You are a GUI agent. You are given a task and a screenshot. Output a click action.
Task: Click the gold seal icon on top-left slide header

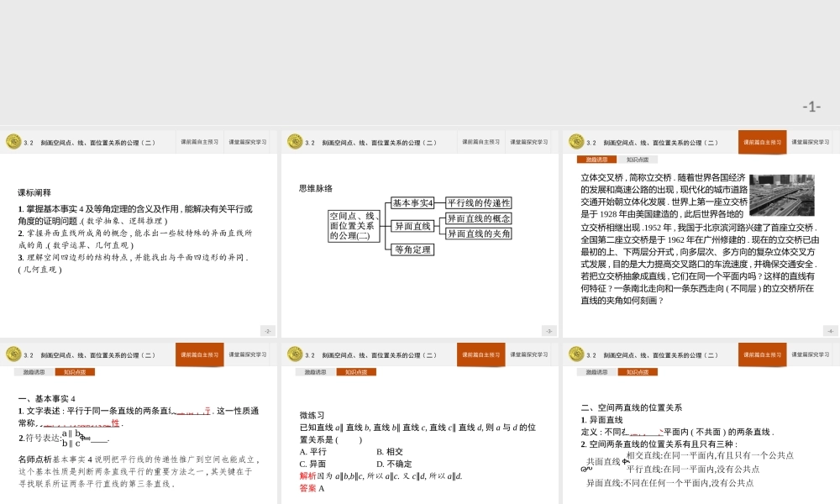(14, 143)
